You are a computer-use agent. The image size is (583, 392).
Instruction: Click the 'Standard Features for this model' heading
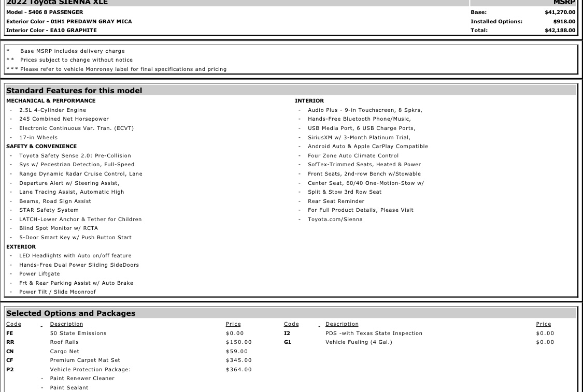point(74,91)
